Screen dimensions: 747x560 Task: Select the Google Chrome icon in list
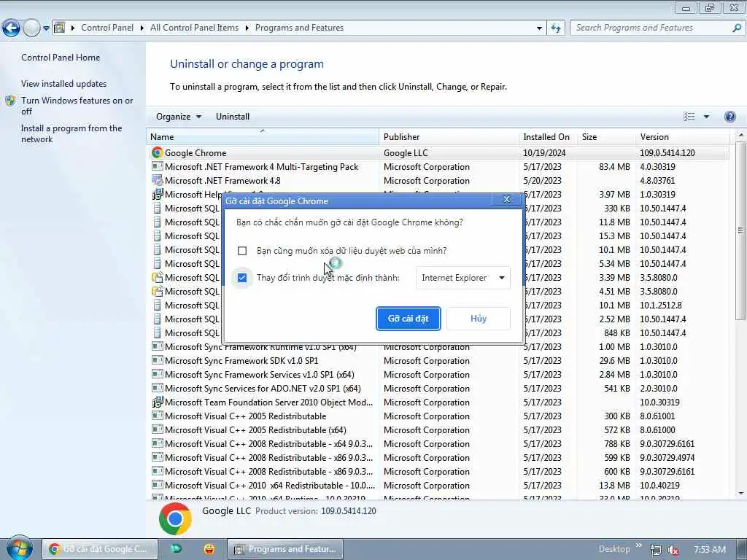click(x=157, y=152)
